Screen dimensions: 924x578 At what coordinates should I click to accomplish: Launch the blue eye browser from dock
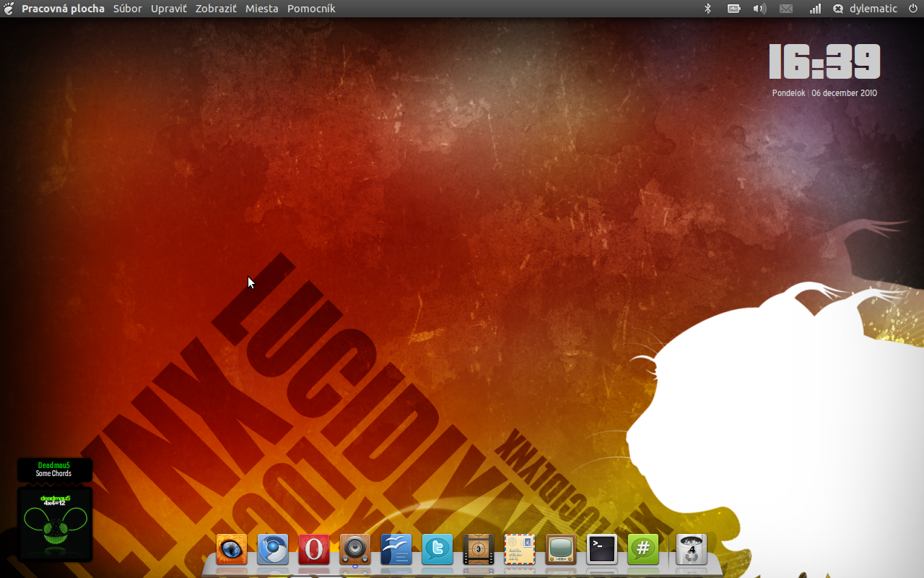[232, 550]
